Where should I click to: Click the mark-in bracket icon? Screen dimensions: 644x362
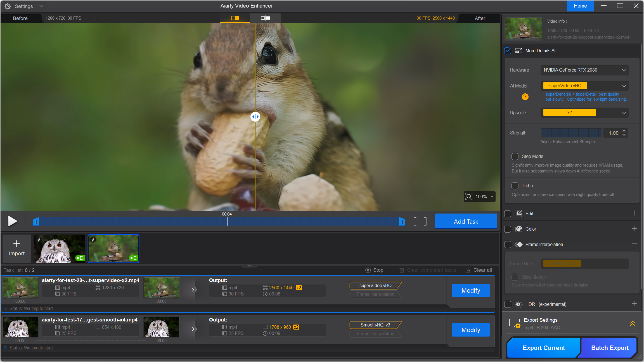click(415, 221)
